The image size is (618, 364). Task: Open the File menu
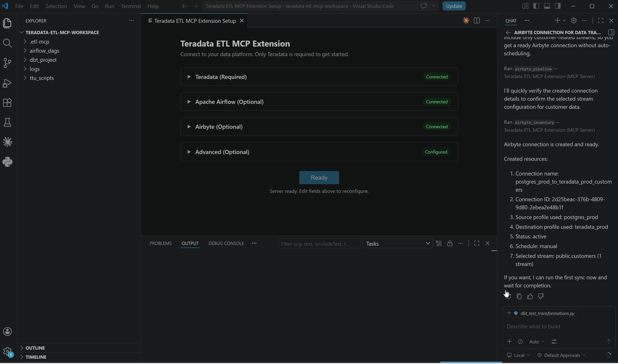(19, 6)
